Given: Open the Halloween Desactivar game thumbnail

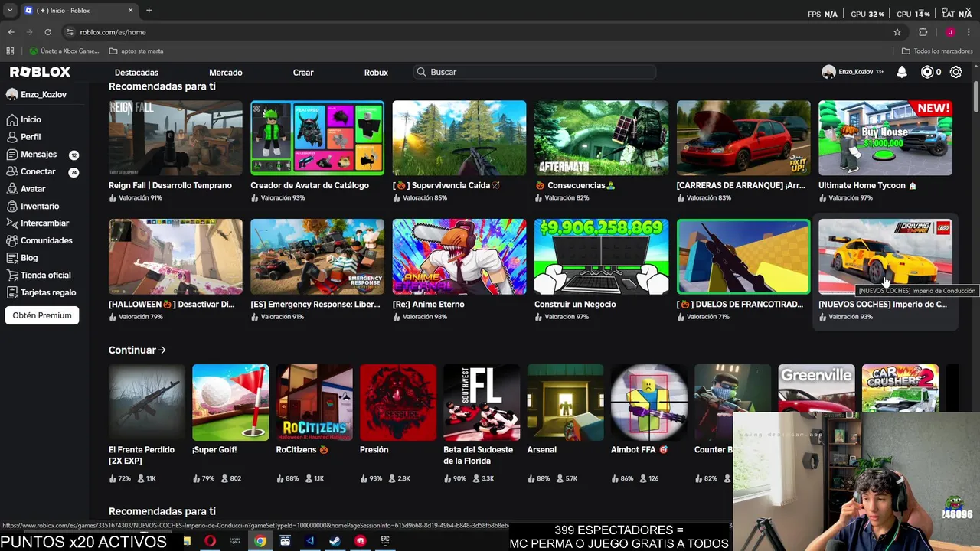Looking at the screenshot, I should pyautogui.click(x=175, y=256).
